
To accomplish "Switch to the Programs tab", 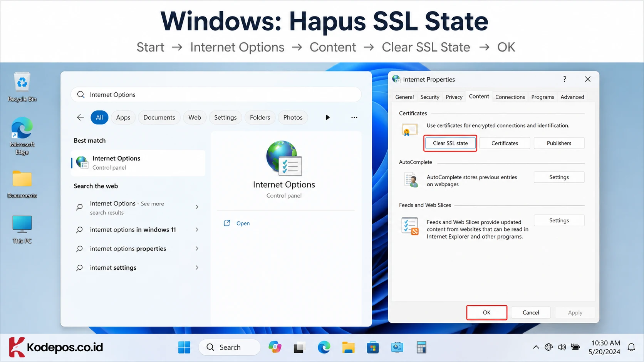I will [543, 97].
